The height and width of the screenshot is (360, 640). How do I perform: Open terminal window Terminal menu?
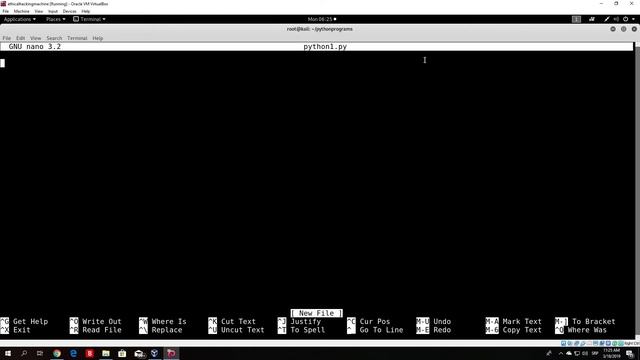(x=77, y=38)
